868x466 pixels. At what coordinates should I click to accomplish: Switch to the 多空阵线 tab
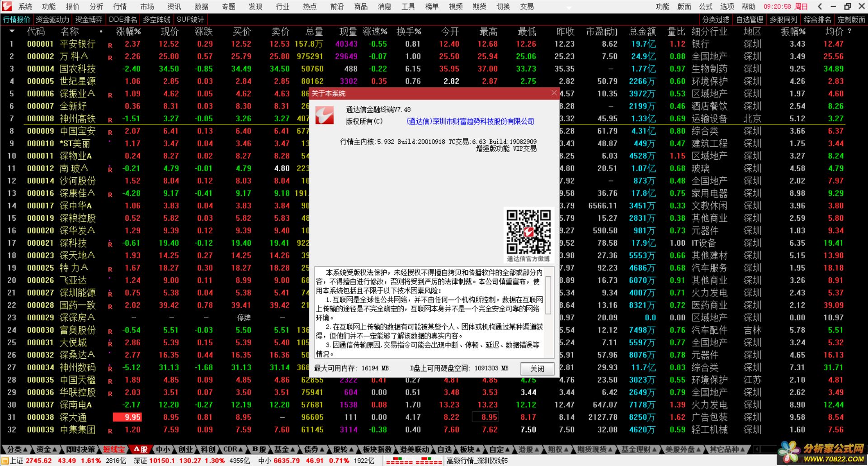157,19
